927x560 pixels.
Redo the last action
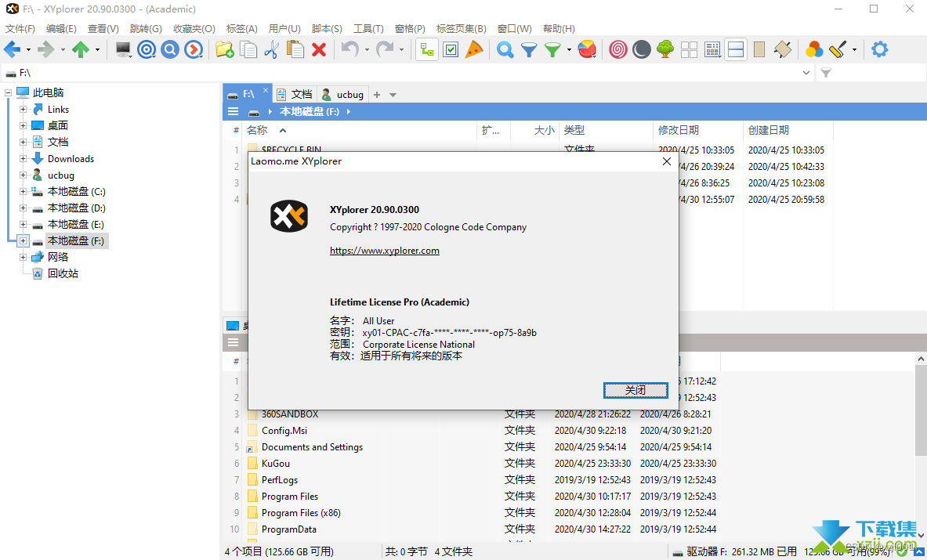point(385,49)
